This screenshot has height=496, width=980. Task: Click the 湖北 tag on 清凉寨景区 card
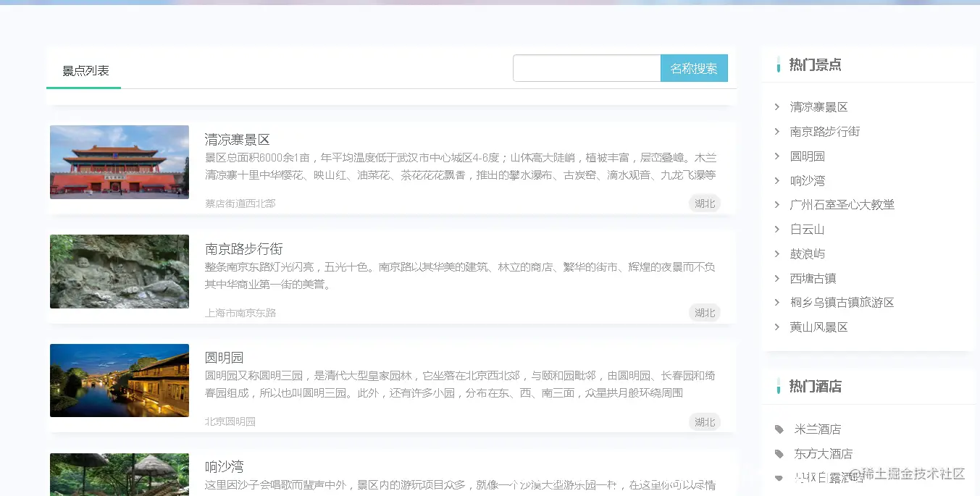(705, 203)
